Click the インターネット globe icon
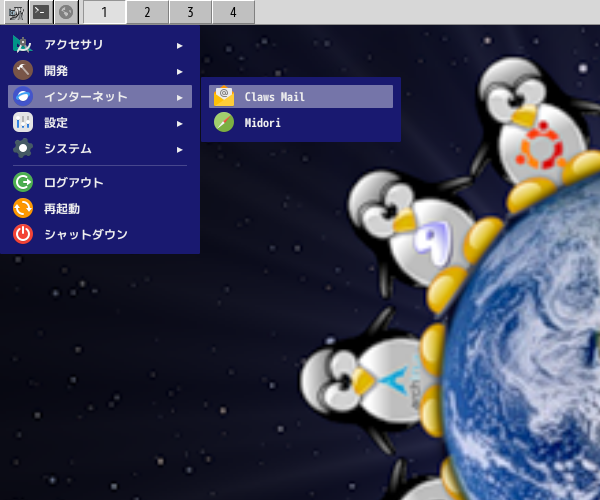 [x=23, y=96]
